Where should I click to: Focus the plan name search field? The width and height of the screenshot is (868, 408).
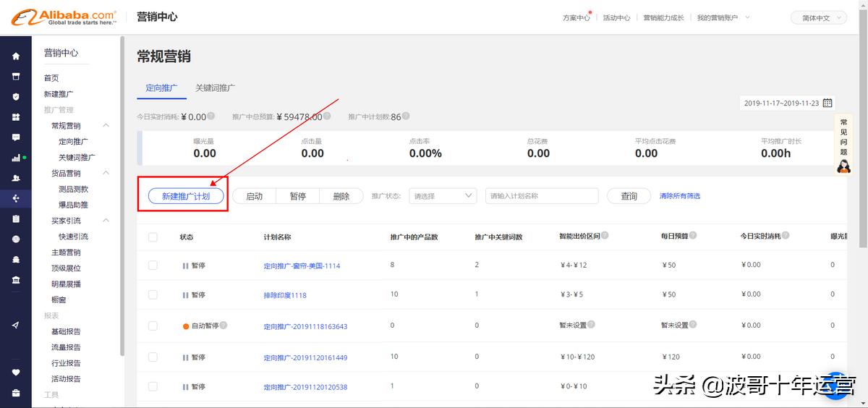[542, 196]
